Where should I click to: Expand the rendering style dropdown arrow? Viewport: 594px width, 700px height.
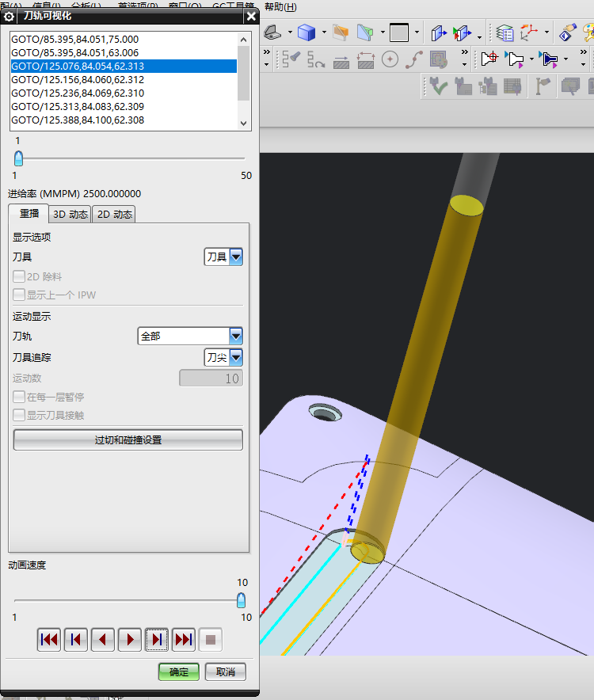click(x=324, y=32)
